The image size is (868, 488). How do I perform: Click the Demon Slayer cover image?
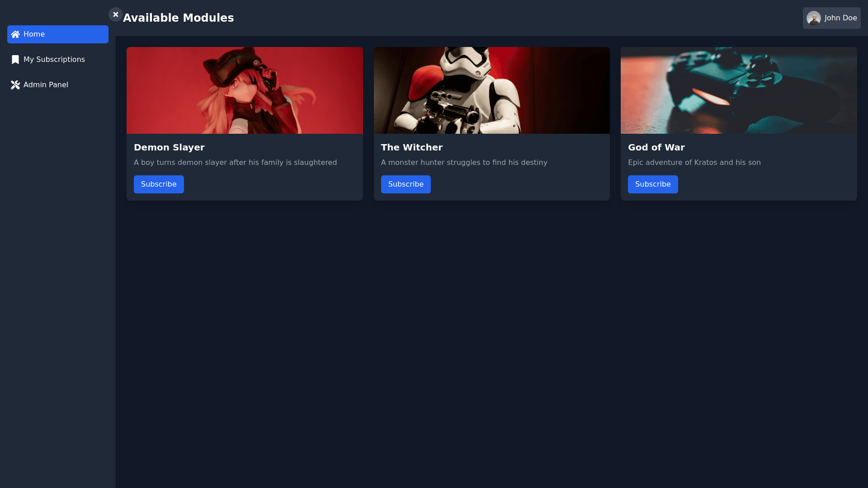pyautogui.click(x=245, y=90)
